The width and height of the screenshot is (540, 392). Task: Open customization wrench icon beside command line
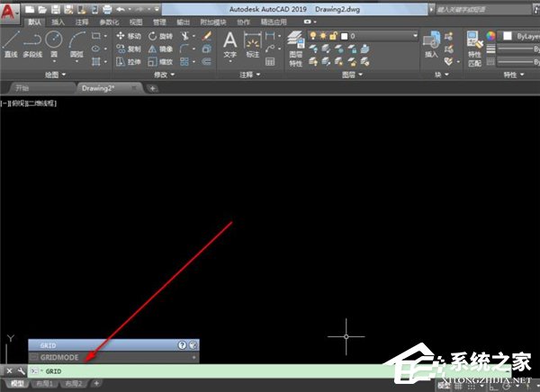pos(21,371)
